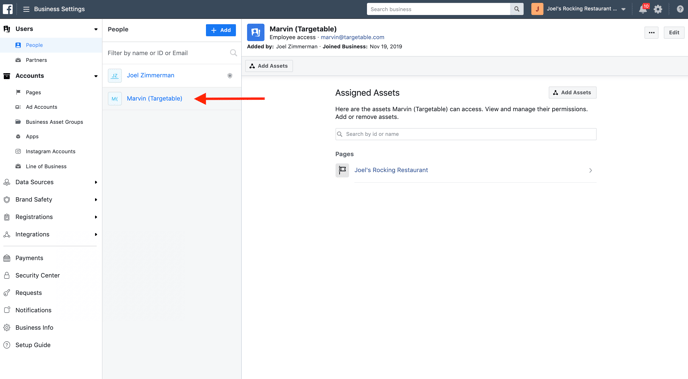The image size is (688, 379).
Task: Expand Joel's Rocking Restaurant page chevron
Action: tap(591, 170)
